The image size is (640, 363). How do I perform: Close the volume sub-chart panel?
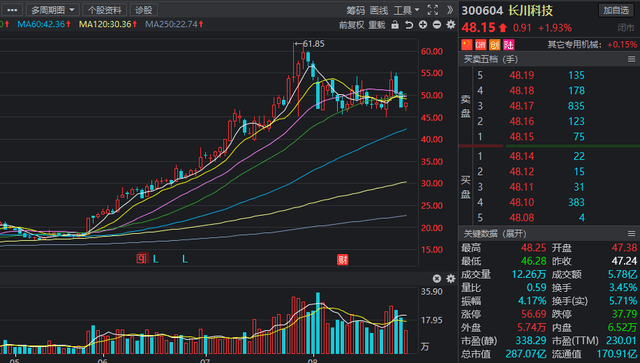[437, 278]
